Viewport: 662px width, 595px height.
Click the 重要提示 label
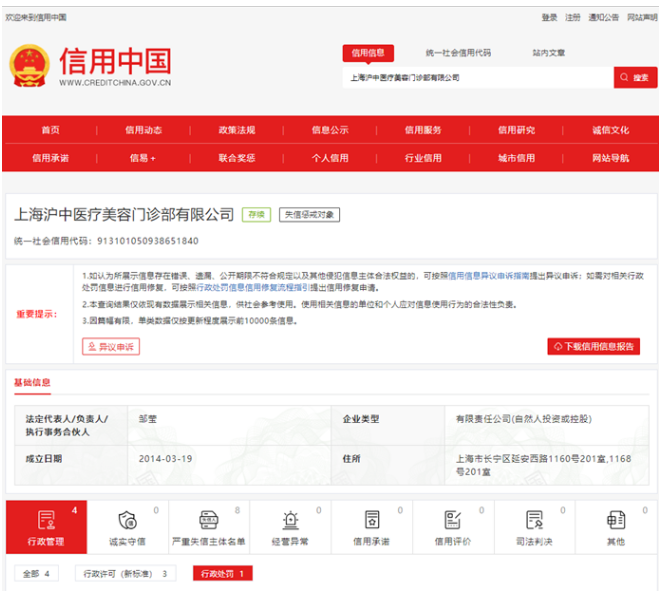coord(37,314)
